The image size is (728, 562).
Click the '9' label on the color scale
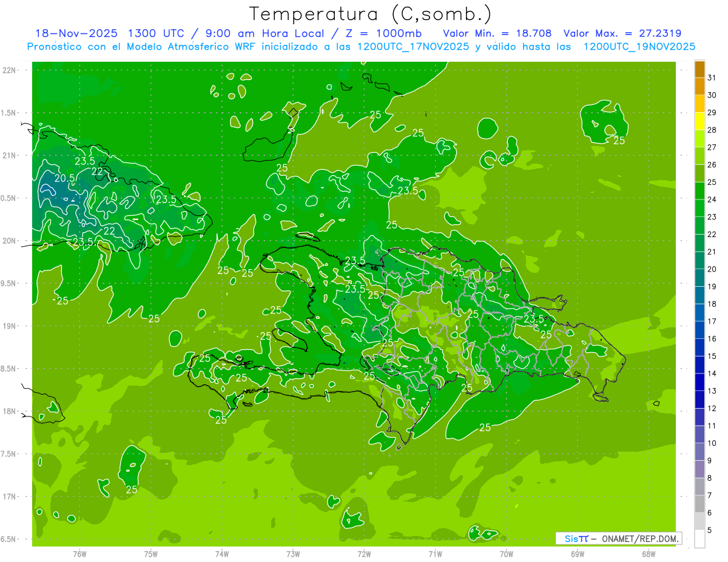coord(710,461)
